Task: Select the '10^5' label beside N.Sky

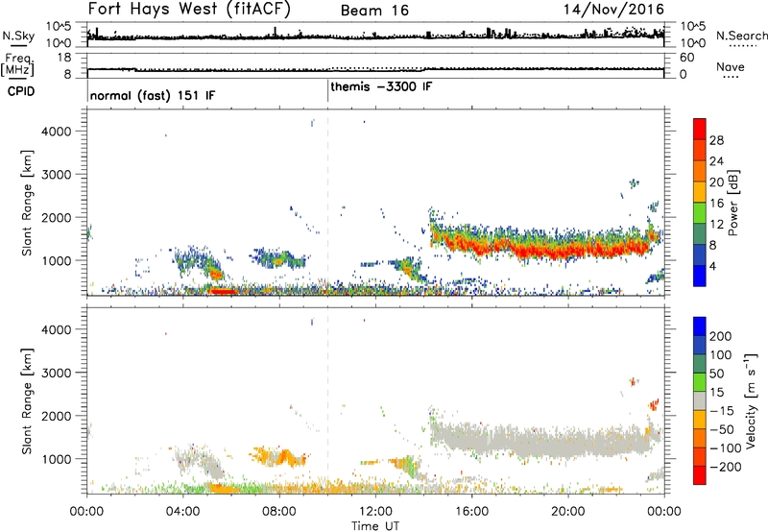Action: (x=59, y=26)
